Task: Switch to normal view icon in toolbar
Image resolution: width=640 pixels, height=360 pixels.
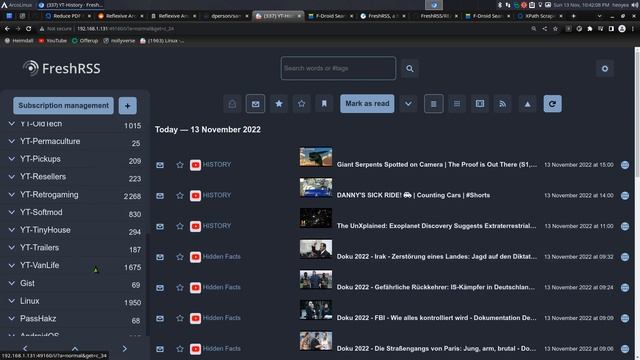Action: click(x=433, y=104)
